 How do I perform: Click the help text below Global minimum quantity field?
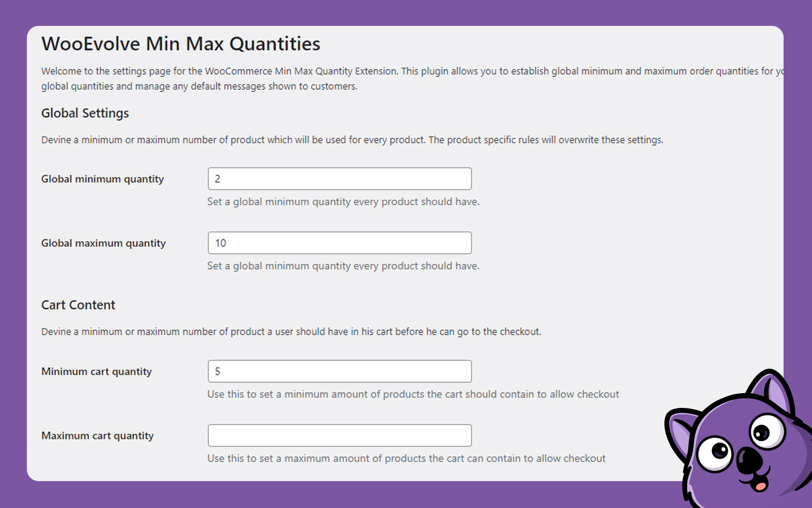click(343, 202)
